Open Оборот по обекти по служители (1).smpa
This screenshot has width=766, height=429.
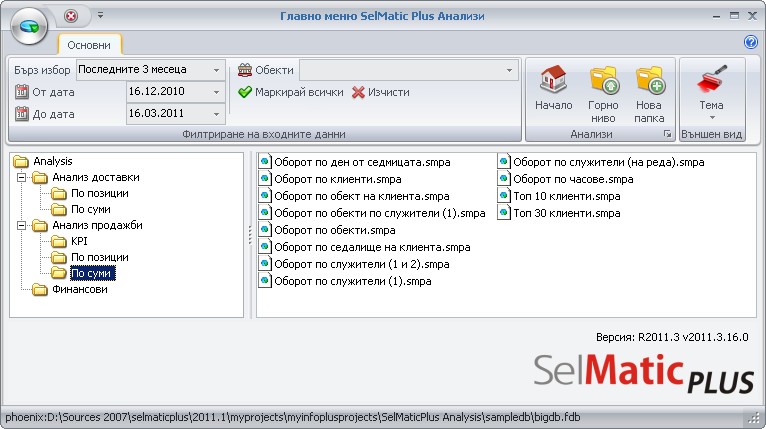[x=380, y=214]
